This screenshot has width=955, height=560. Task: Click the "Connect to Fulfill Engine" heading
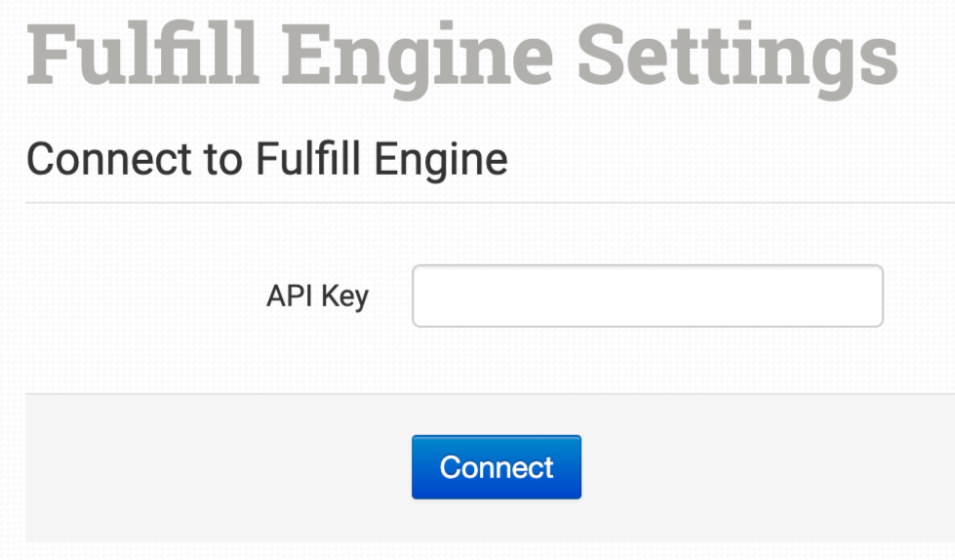pos(267,158)
